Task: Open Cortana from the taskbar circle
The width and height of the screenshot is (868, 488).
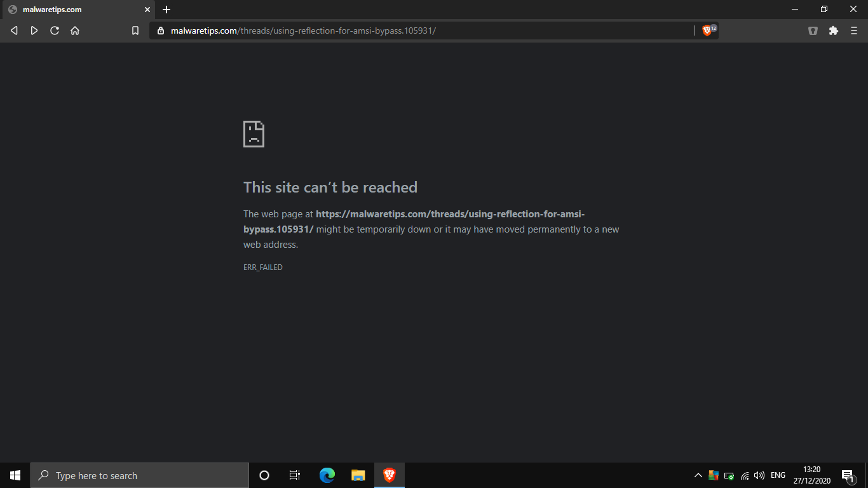Action: 264,475
